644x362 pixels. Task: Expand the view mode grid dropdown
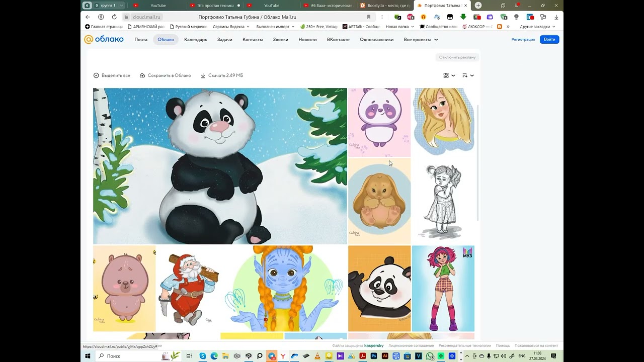[449, 75]
